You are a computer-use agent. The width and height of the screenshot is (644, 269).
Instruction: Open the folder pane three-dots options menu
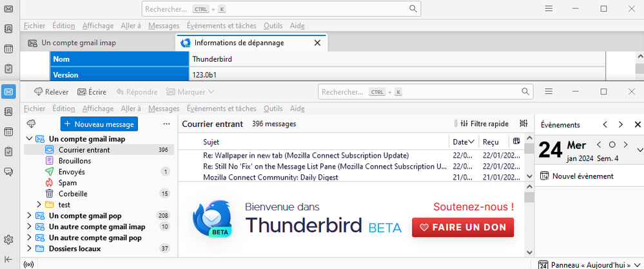click(166, 124)
